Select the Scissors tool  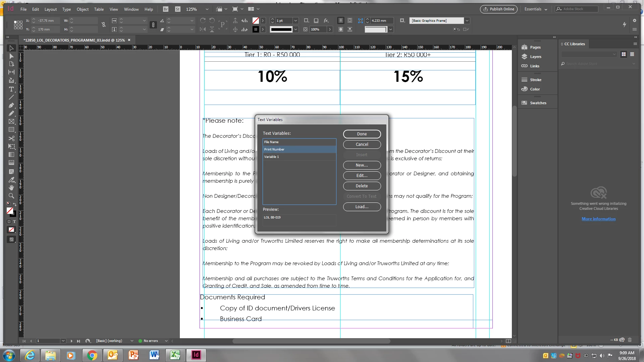pos(11,138)
